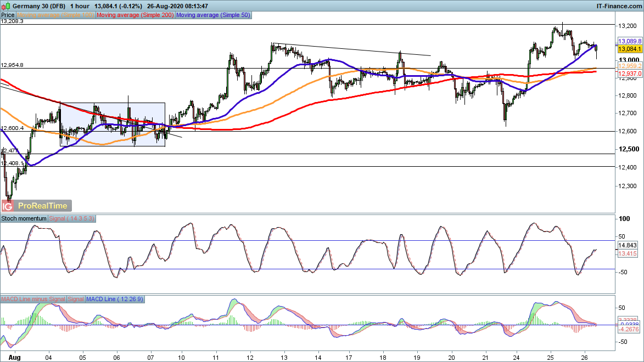Click the 1 hour timeframe in the title
Image resolution: width=644 pixels, height=362 pixels.
tap(82, 5)
